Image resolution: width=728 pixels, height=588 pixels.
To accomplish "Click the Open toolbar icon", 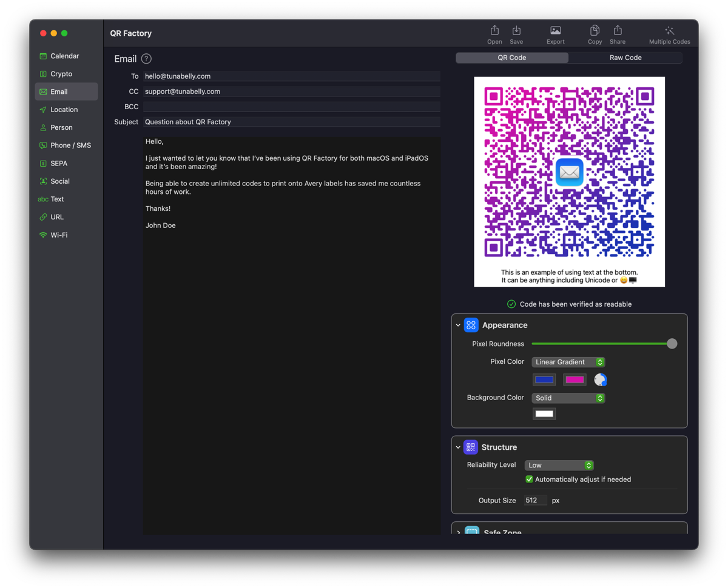I will pyautogui.click(x=494, y=30).
